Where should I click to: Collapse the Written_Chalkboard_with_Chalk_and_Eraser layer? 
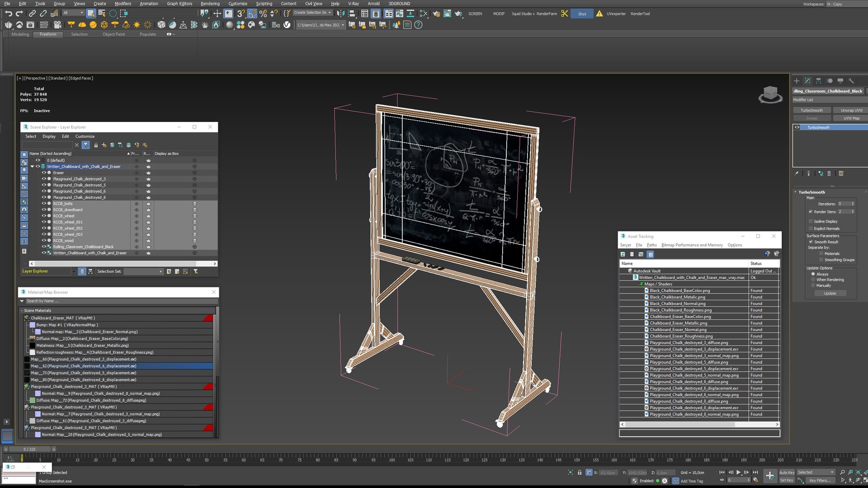32,167
